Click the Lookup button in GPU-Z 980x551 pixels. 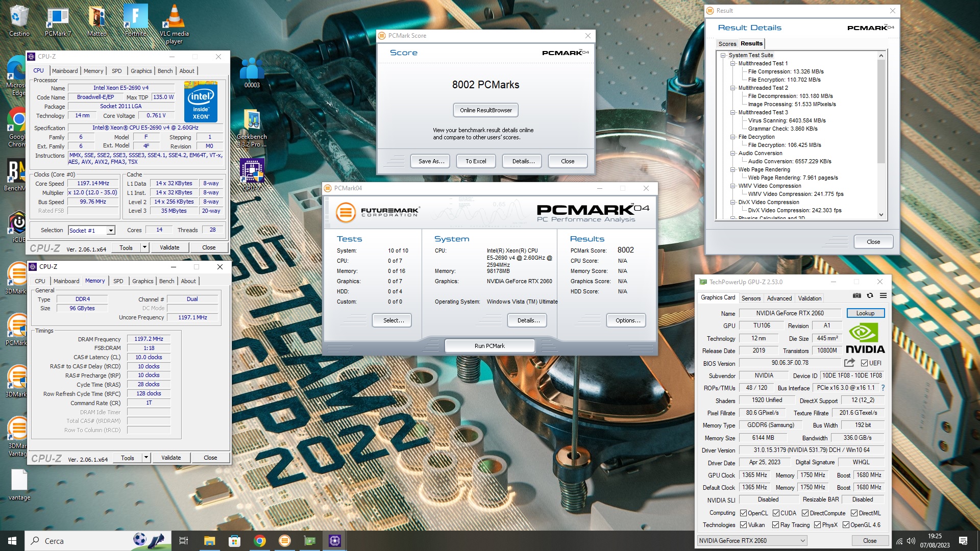865,313
